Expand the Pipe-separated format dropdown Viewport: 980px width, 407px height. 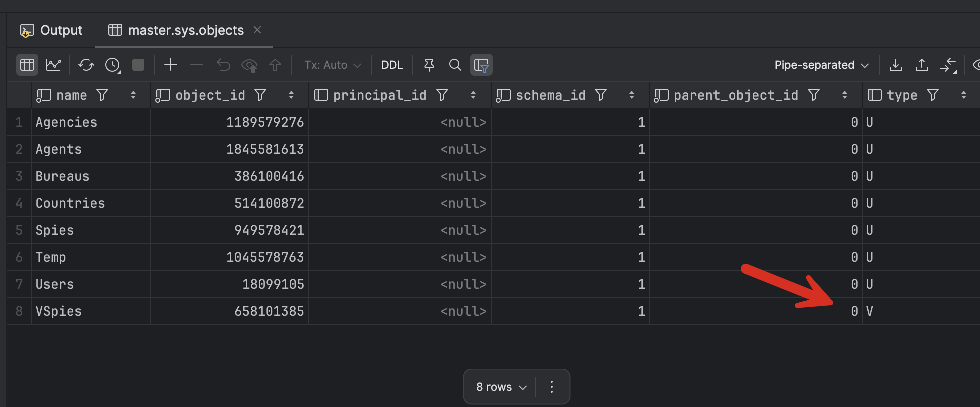click(x=821, y=65)
